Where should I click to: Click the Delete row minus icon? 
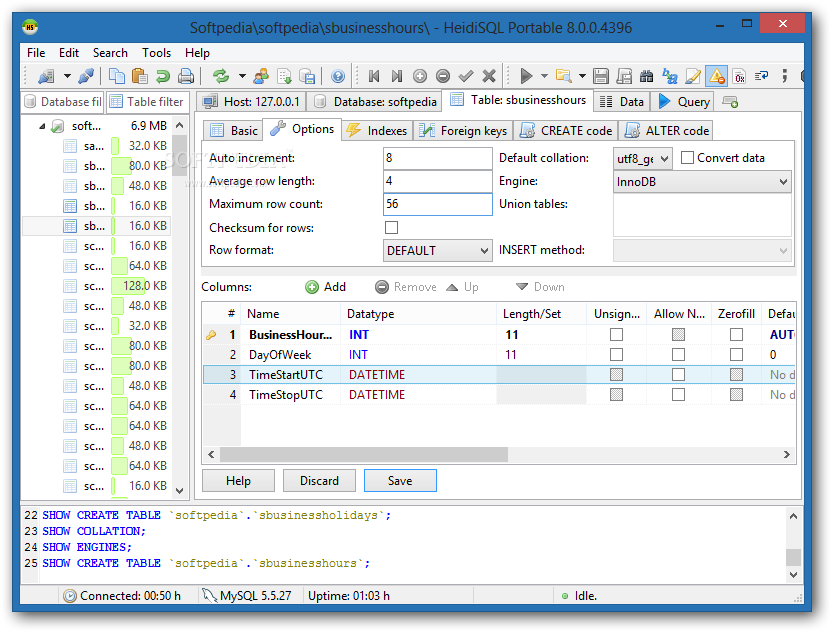[443, 76]
